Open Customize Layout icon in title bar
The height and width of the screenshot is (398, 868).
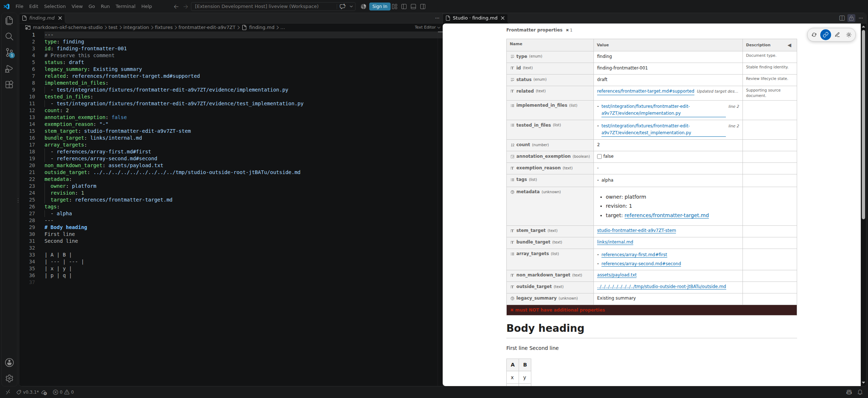point(395,6)
